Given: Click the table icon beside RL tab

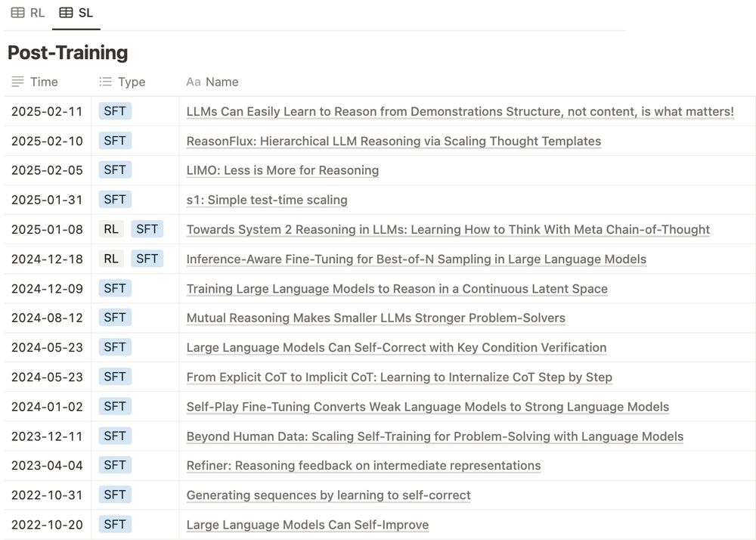Looking at the screenshot, I should tap(18, 13).
